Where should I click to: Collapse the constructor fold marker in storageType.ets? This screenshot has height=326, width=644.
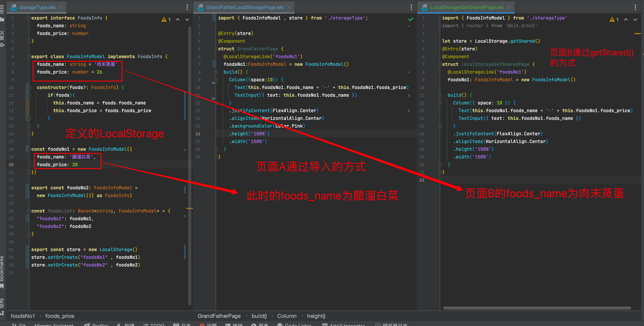29,87
